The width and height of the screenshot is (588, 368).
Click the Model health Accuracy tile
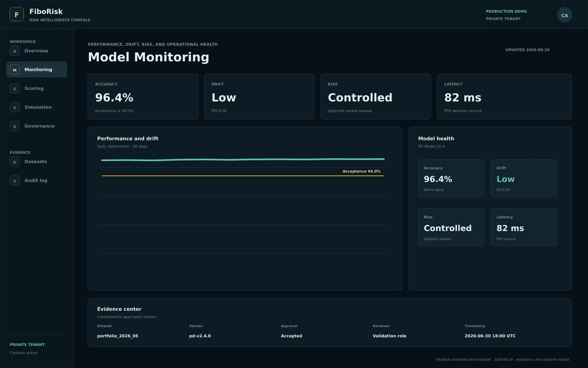point(451,178)
